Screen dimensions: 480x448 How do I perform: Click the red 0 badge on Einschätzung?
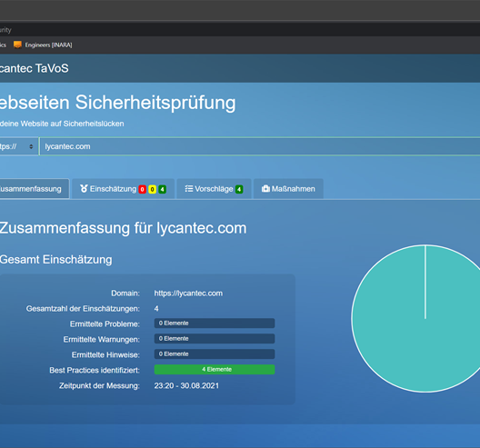(142, 189)
